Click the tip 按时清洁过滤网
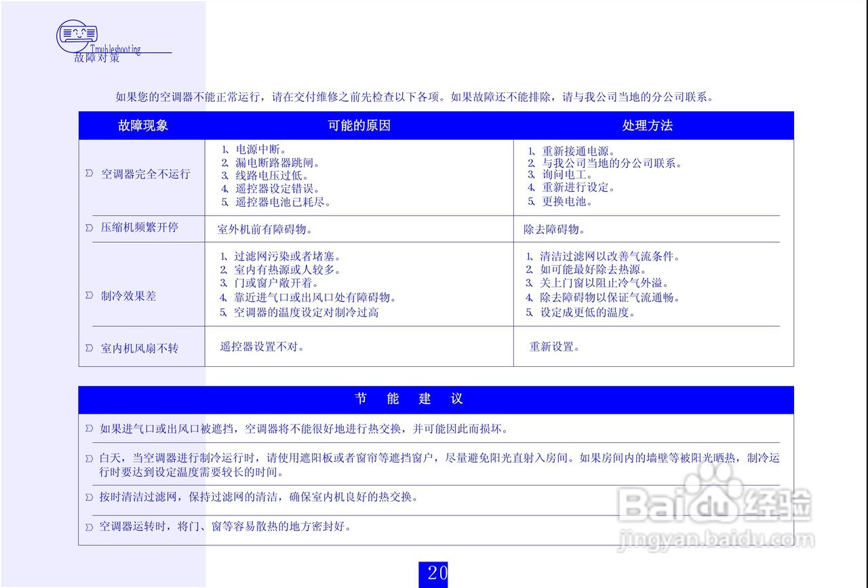 (259, 497)
